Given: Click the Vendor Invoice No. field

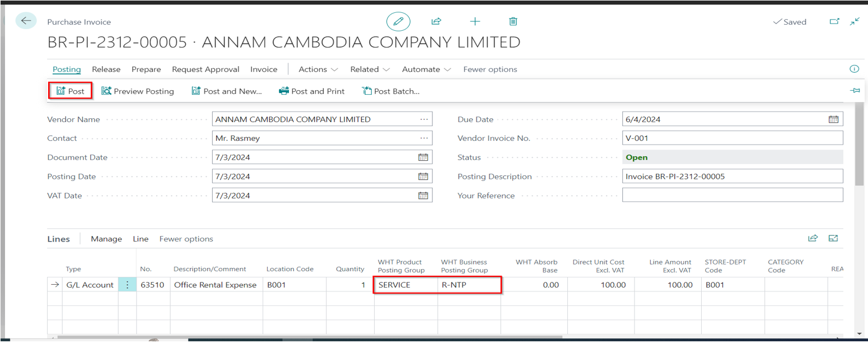Looking at the screenshot, I should [x=732, y=138].
